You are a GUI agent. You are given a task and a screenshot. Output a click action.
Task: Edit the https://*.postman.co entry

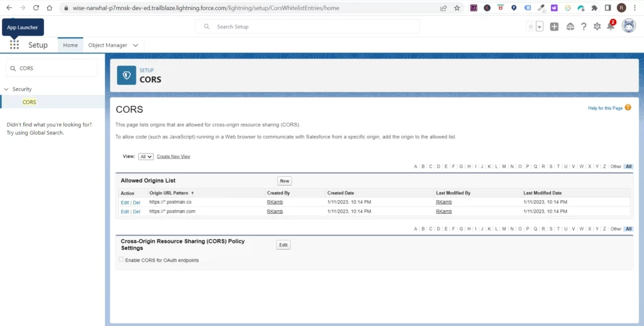125,203
